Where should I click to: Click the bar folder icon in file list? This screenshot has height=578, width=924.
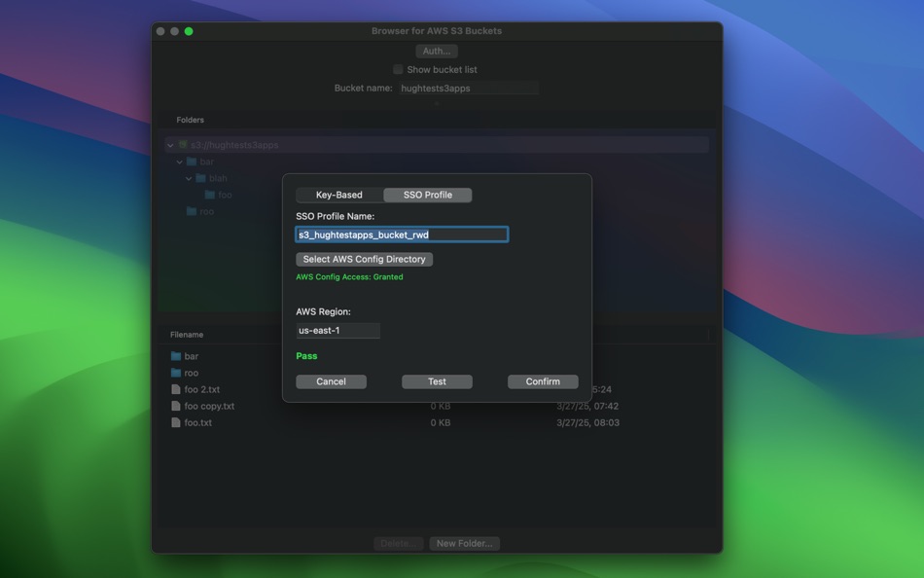point(176,356)
